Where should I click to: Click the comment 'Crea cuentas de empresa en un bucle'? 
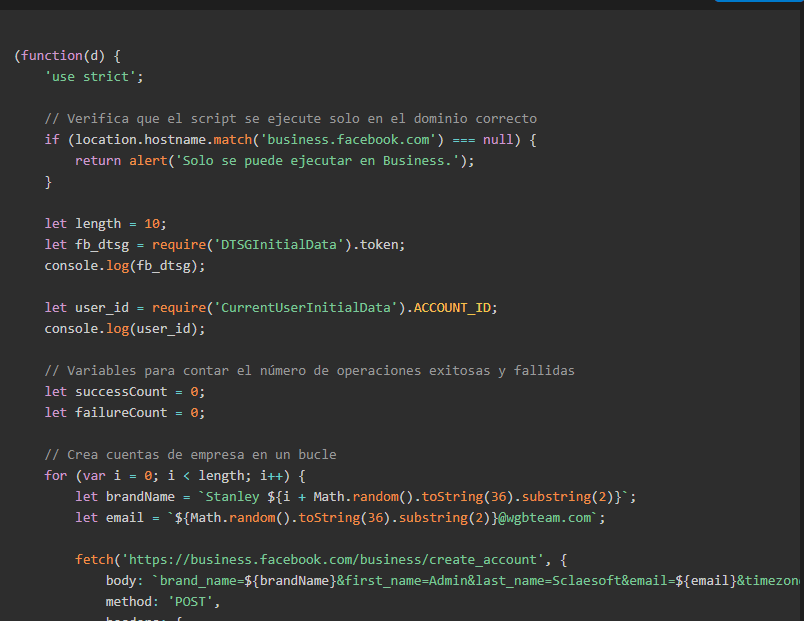tap(190, 454)
